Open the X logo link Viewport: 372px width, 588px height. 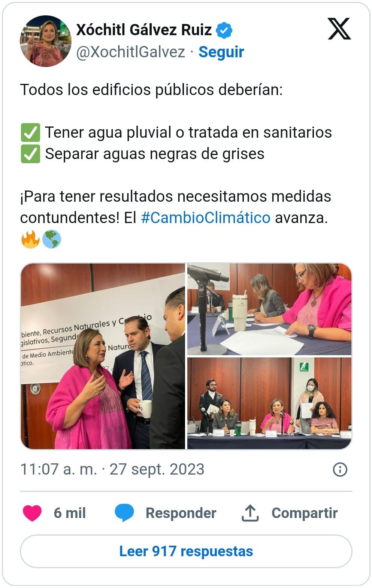[339, 29]
